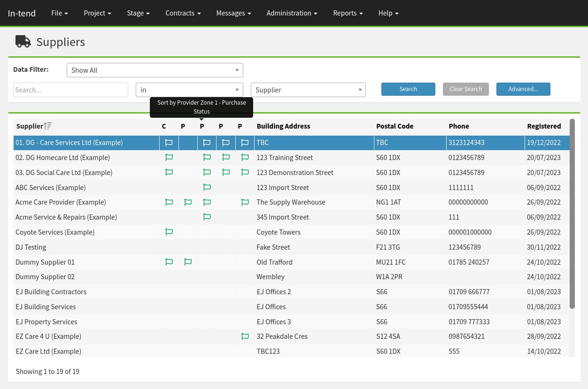Click inside the Search text field
The image size is (588, 389).
point(70,90)
